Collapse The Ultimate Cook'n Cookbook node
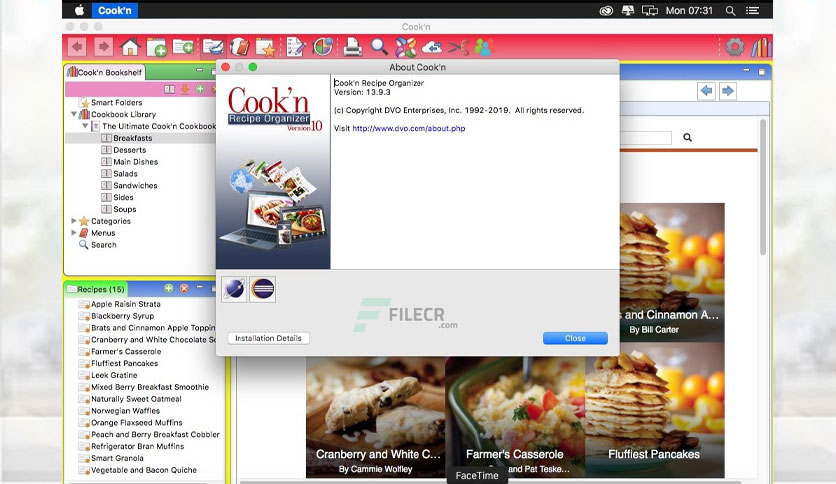 [x=85, y=126]
